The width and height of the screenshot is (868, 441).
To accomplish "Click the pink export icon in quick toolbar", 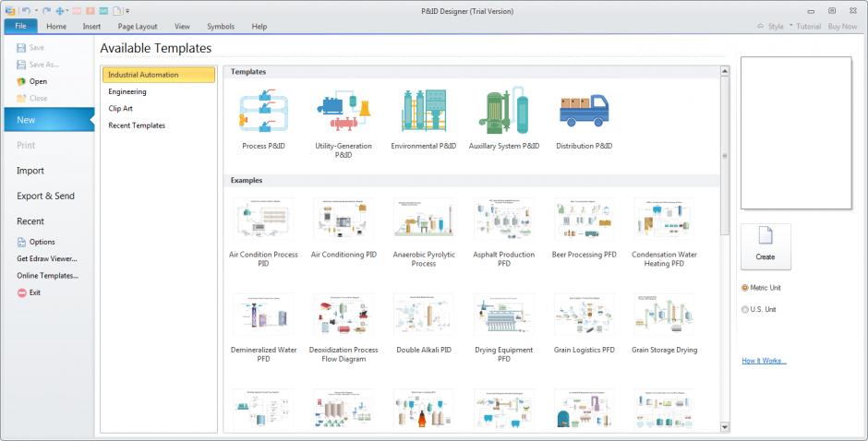I will (77, 10).
